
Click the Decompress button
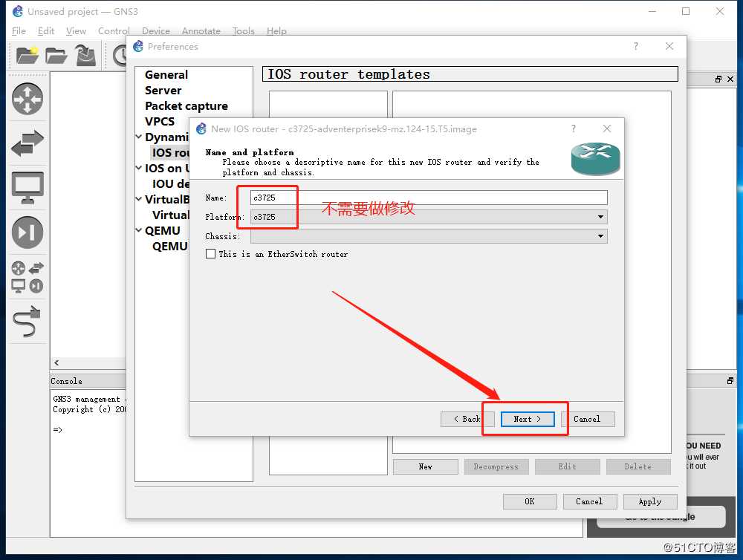[x=496, y=466]
